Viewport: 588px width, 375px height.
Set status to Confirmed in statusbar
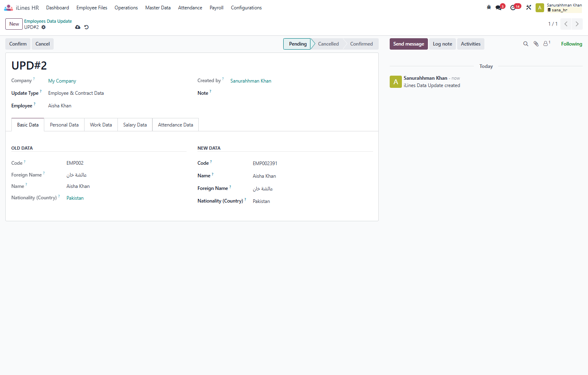click(x=361, y=44)
